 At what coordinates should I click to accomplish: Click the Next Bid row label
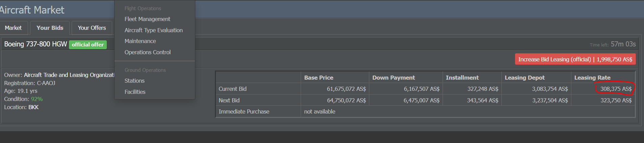click(229, 100)
